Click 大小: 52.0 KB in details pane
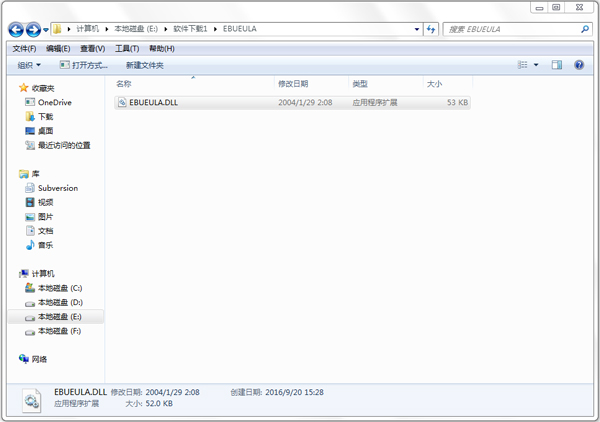The width and height of the screenshot is (600, 422). (x=149, y=404)
